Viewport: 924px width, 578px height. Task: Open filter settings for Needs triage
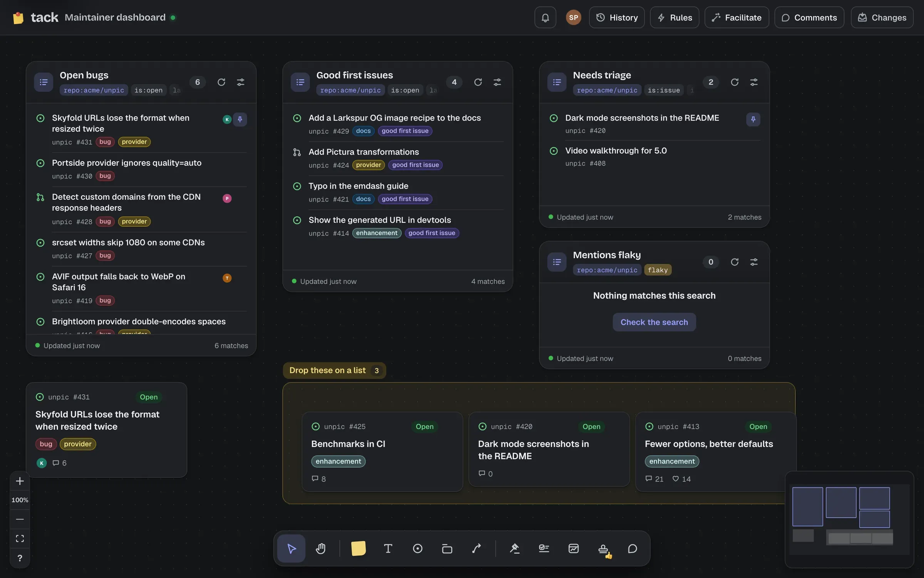click(754, 82)
